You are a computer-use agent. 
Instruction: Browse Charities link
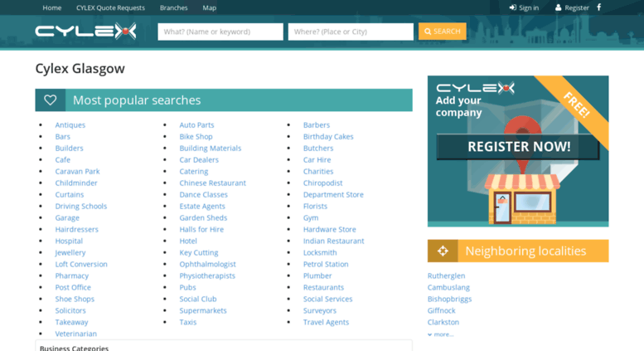[x=318, y=172]
